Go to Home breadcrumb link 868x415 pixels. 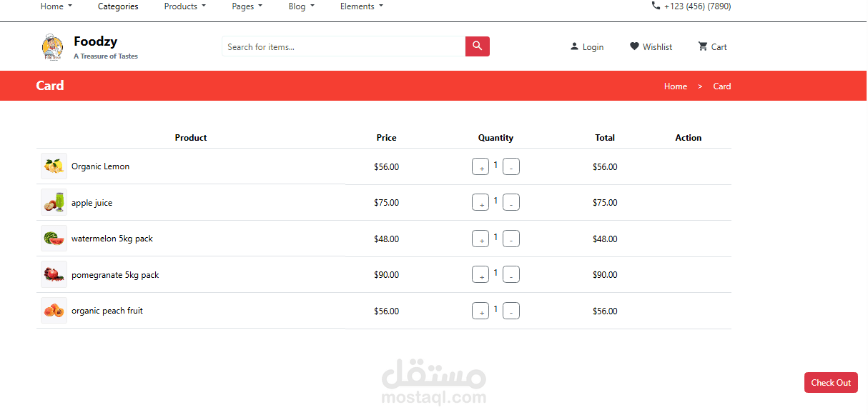(x=676, y=86)
